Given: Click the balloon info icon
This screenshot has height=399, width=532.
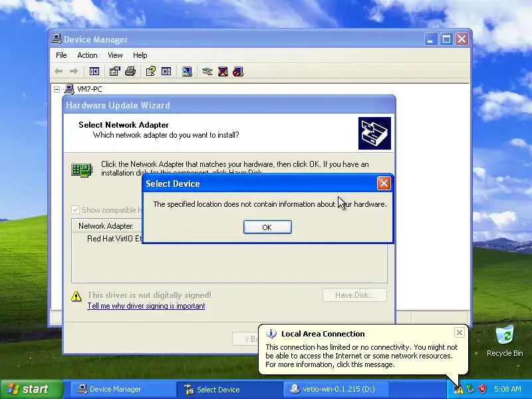Looking at the screenshot, I should [x=271, y=334].
